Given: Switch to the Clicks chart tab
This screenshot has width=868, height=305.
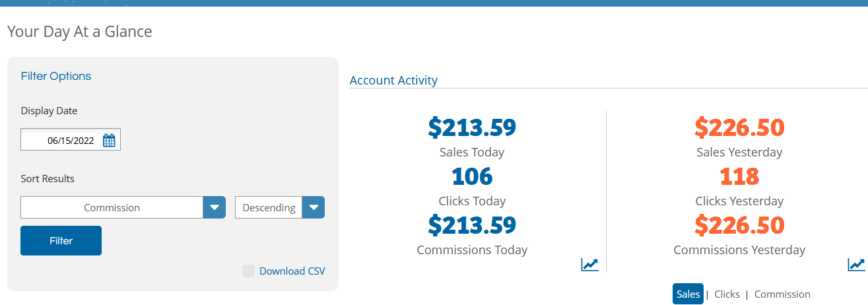Looking at the screenshot, I should click(x=727, y=294).
